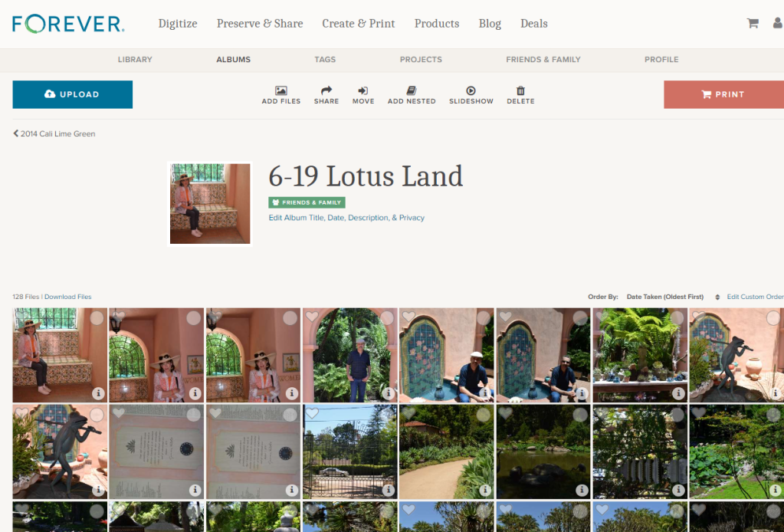Open the user account icon
This screenshot has height=532, width=784.
(777, 23)
